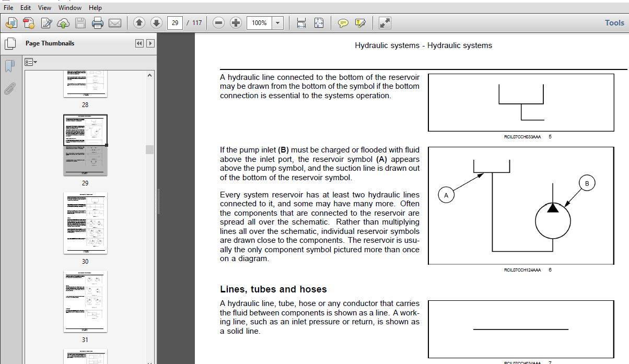The image size is (629, 364).
Task: Click the paragraph starting "Every system reservoir"
Action: 320,227
